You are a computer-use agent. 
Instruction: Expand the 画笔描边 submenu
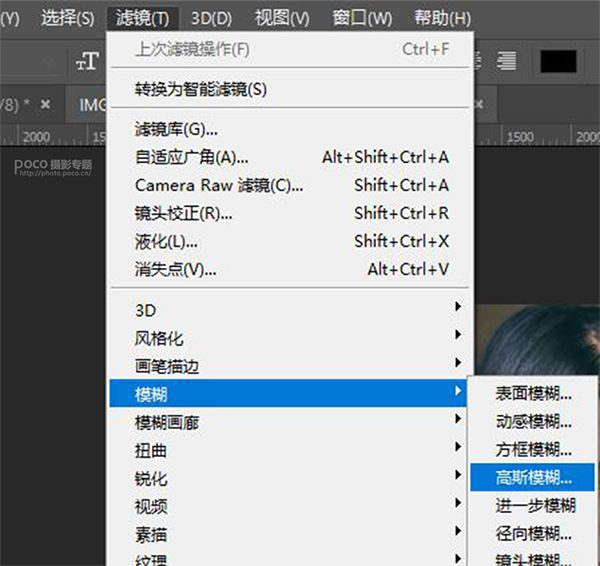289,366
